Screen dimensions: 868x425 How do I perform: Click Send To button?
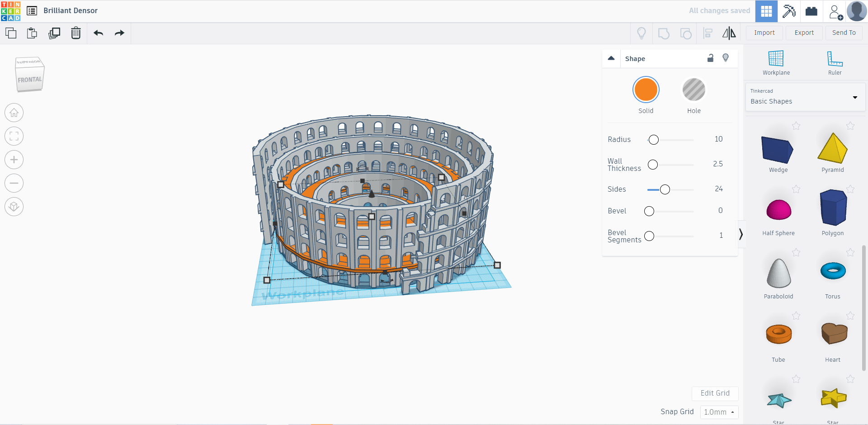point(844,33)
